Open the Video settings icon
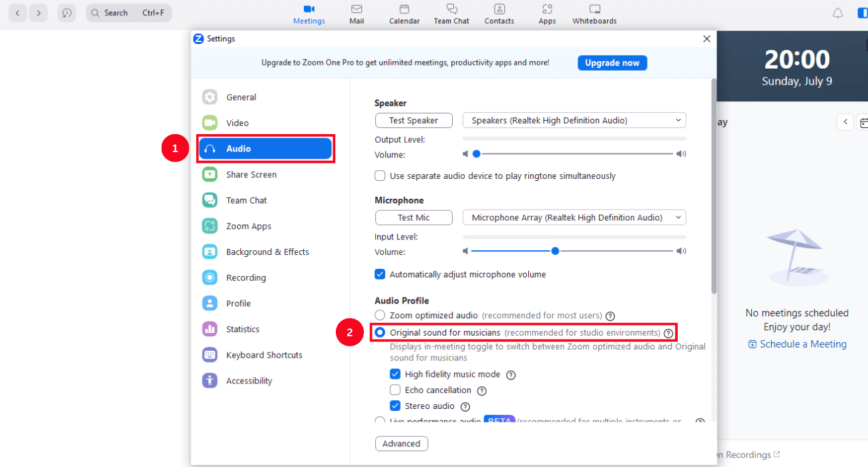 coord(210,123)
